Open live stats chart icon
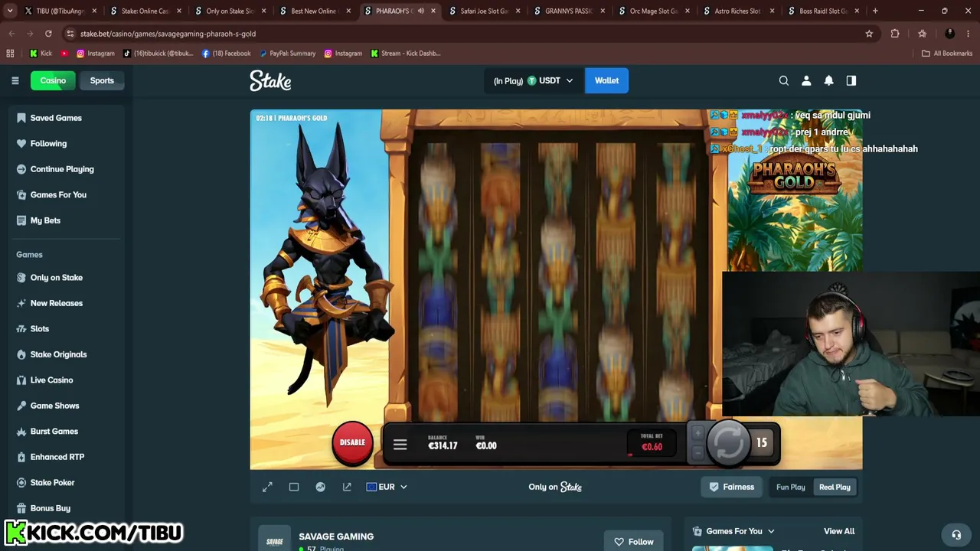The image size is (980, 551). click(x=320, y=487)
